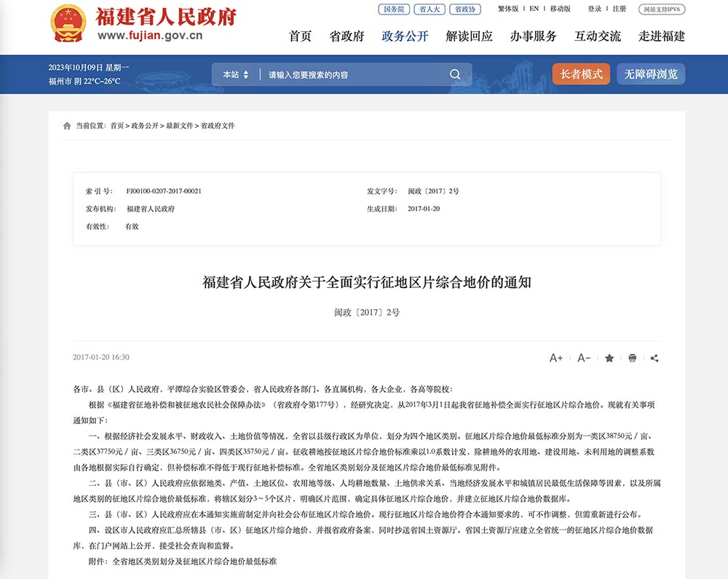Click the share icon
The height and width of the screenshot is (579, 728).
pyautogui.click(x=654, y=358)
